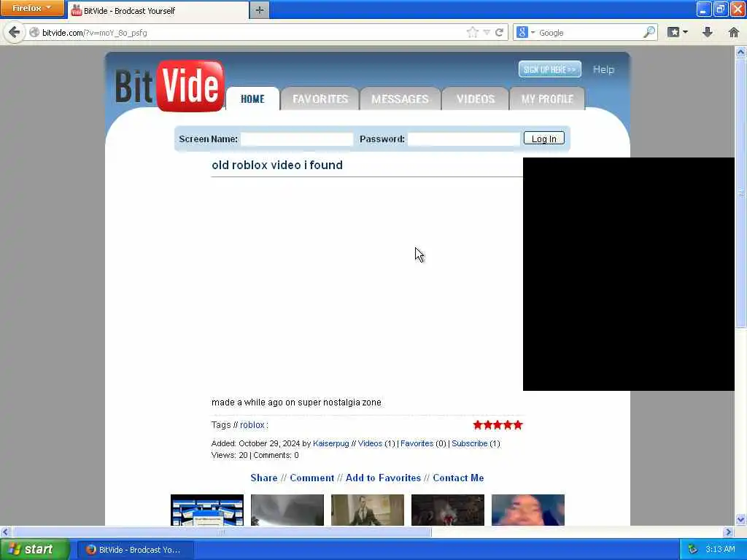The width and height of the screenshot is (747, 560).
Task: Open the address bar history dropdown arrow
Action: (x=487, y=32)
